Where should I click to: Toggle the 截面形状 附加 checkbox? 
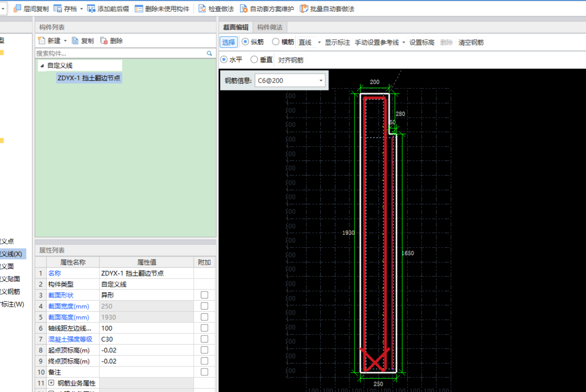click(x=205, y=295)
